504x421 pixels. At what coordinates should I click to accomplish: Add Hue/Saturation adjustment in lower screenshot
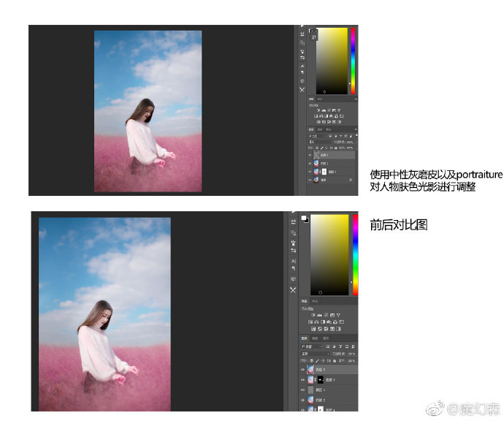pos(310,322)
